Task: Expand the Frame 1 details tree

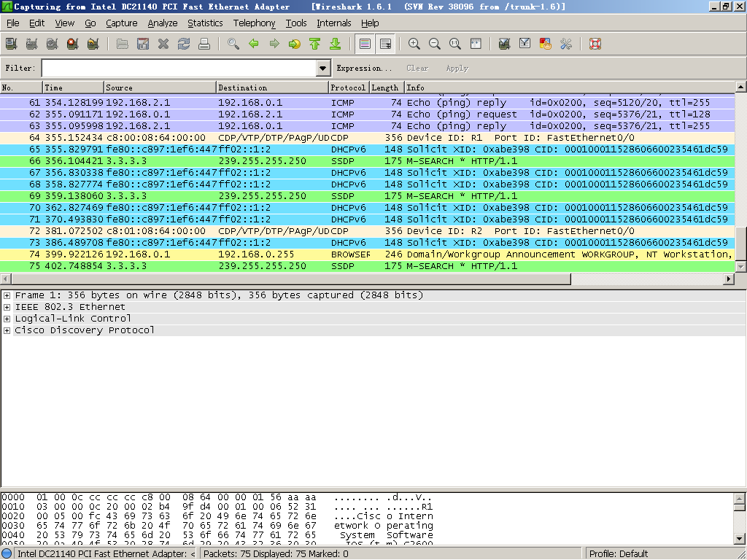Action: pyautogui.click(x=7, y=295)
